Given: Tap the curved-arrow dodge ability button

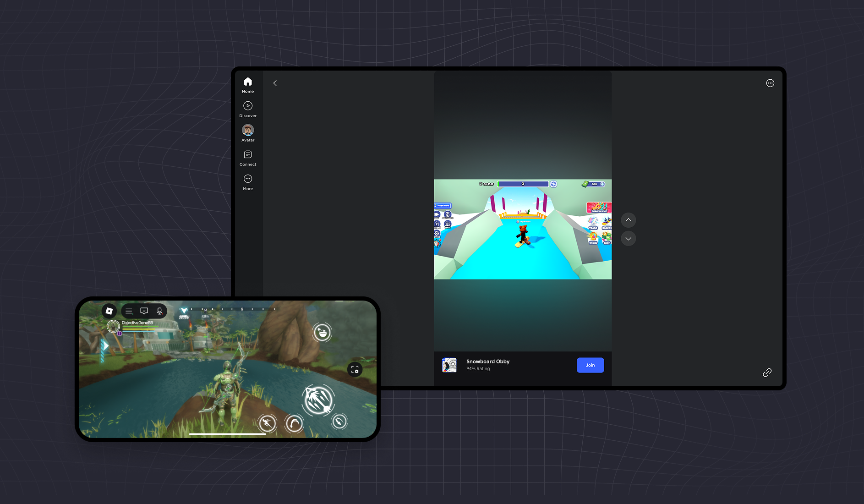Looking at the screenshot, I should point(294,423).
